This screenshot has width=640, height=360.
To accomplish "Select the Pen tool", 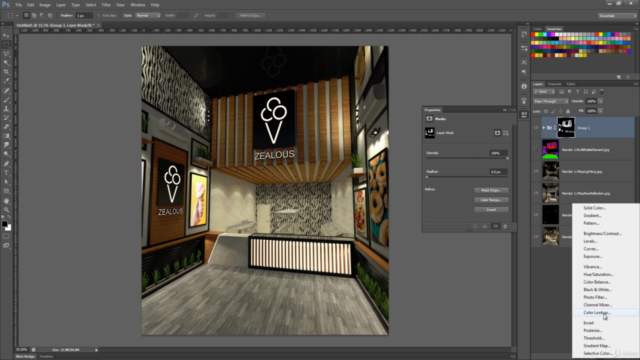I will click(7, 164).
